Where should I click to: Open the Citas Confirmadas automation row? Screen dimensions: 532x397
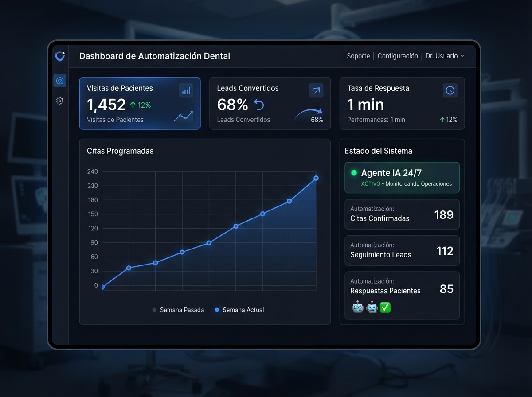(402, 214)
